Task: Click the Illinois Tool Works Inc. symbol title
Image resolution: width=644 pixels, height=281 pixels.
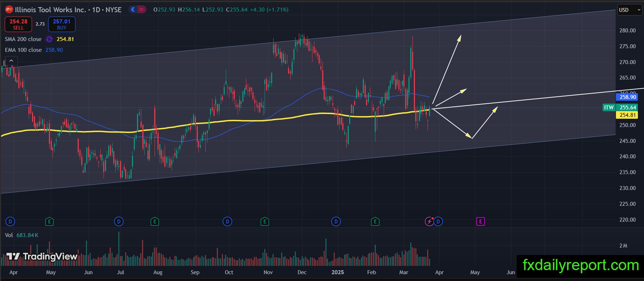Action: (51, 10)
